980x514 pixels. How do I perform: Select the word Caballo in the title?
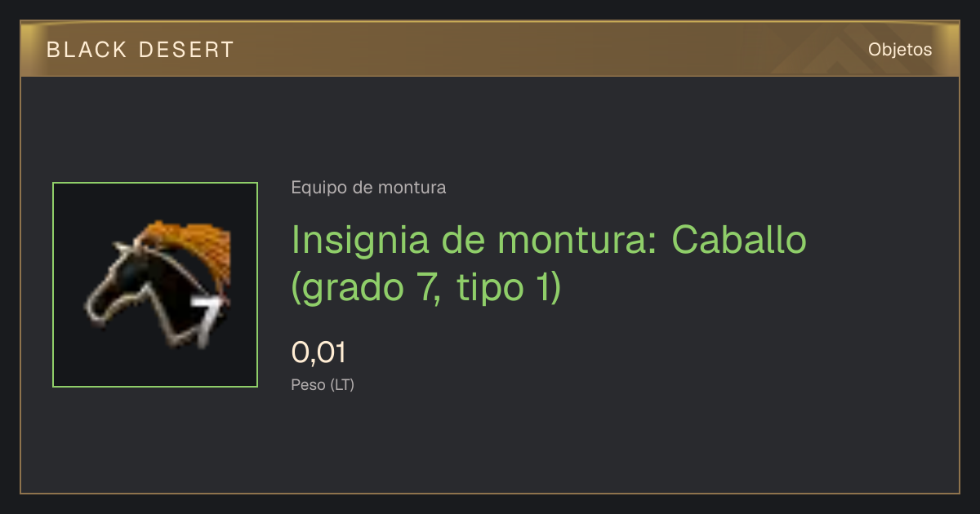click(739, 239)
